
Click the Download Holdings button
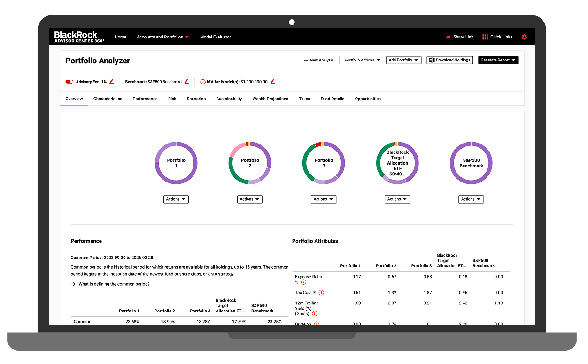tap(450, 60)
